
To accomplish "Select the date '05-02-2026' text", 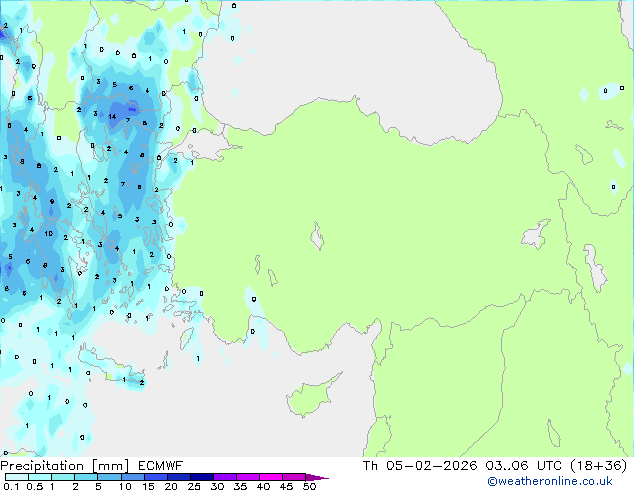I will click(x=431, y=466).
